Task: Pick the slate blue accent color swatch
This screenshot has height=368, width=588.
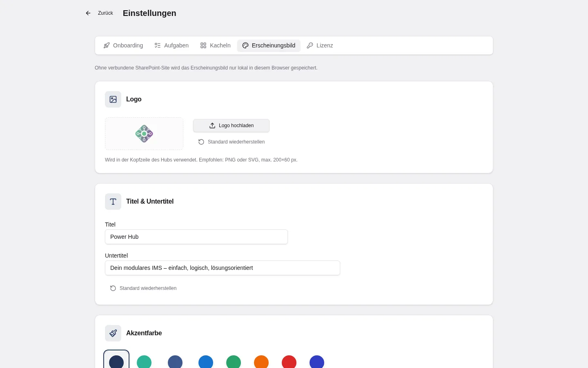Action: [x=175, y=362]
